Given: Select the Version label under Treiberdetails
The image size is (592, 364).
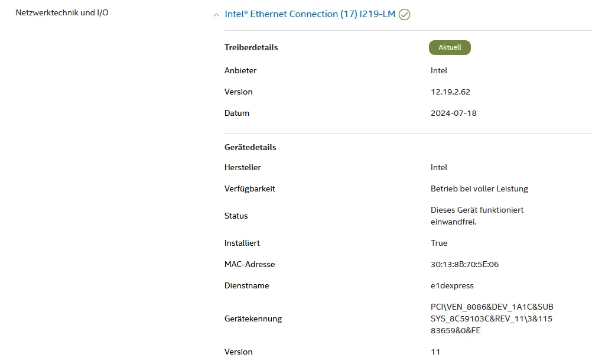Looking at the screenshot, I should point(238,92).
